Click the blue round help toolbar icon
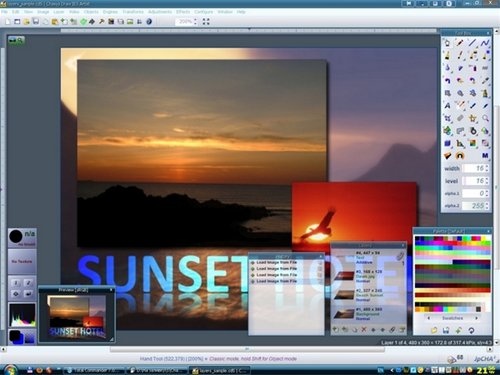Viewport: 500px width, 375px height. click(x=149, y=22)
